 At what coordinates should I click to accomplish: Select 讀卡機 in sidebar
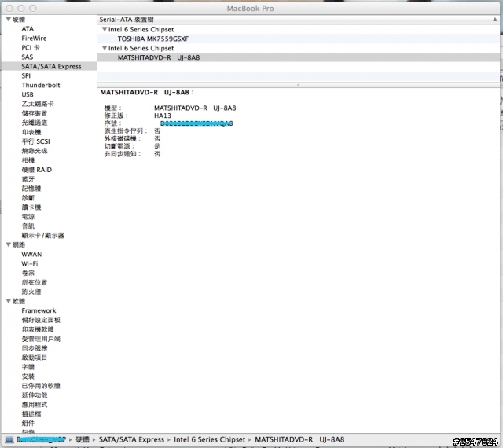coord(31,207)
